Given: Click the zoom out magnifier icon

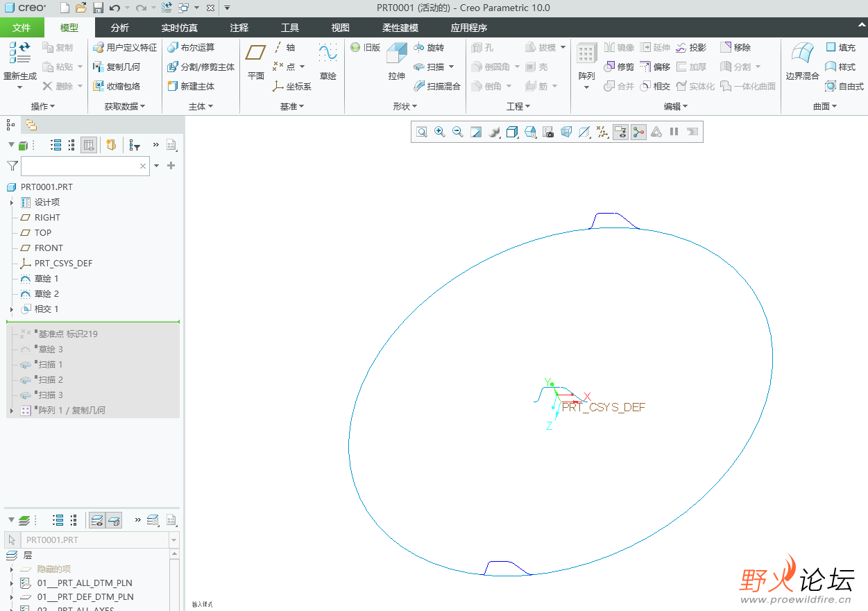Looking at the screenshot, I should click(x=457, y=132).
